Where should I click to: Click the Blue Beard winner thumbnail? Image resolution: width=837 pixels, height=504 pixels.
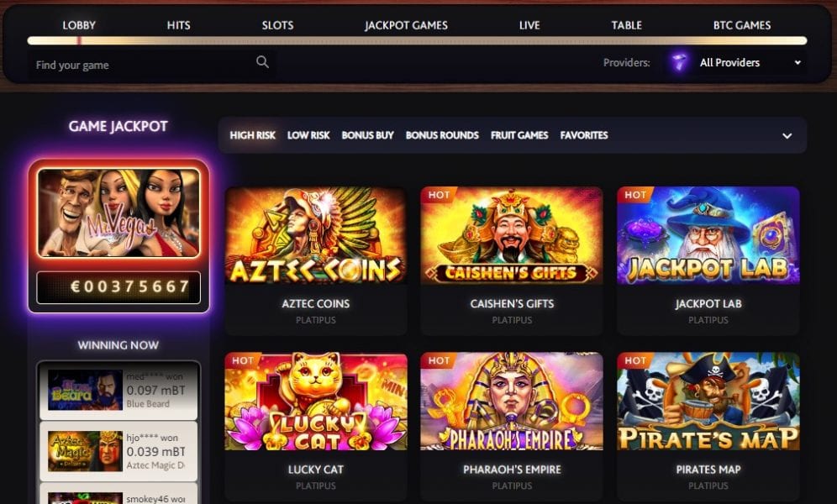pyautogui.click(x=85, y=391)
